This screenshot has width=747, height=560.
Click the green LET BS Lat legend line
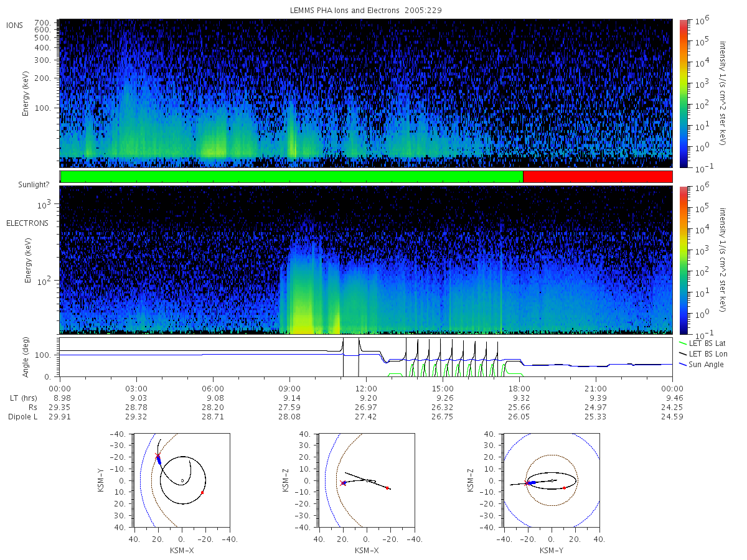[x=684, y=343]
